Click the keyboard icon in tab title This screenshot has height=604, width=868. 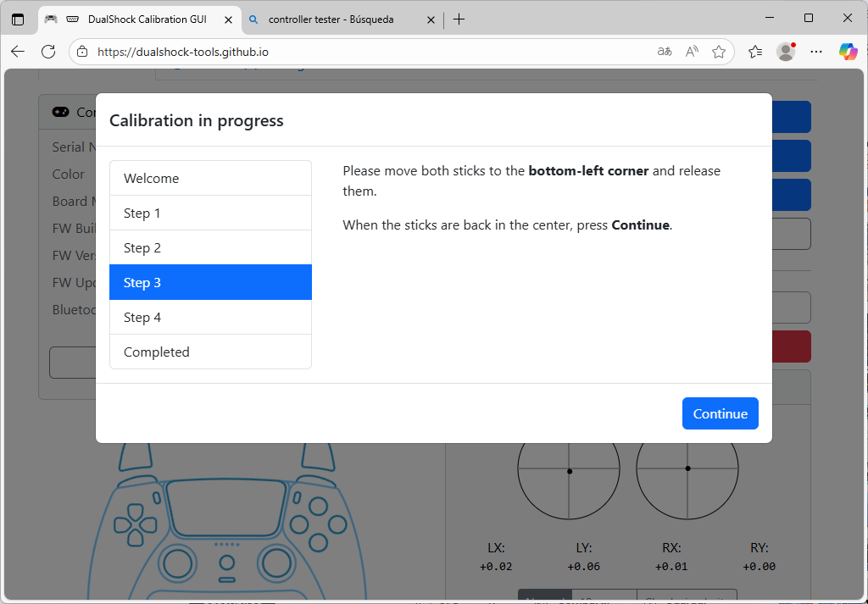pos(72,19)
